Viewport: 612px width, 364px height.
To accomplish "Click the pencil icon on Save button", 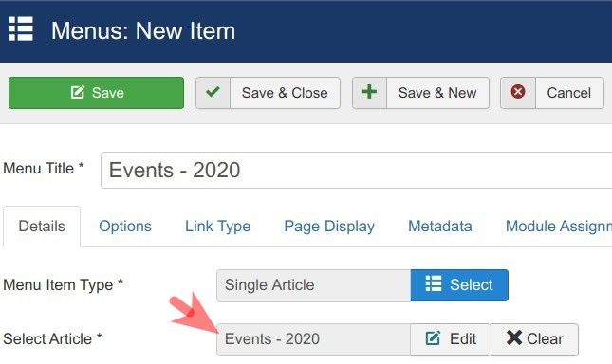I will click(x=77, y=92).
